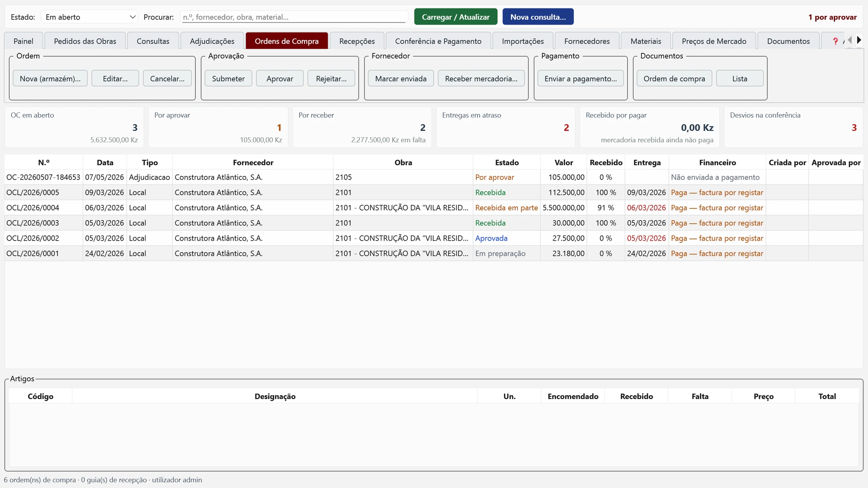Create a Nova (armazém) order
The height and width of the screenshot is (488, 868).
click(50, 78)
